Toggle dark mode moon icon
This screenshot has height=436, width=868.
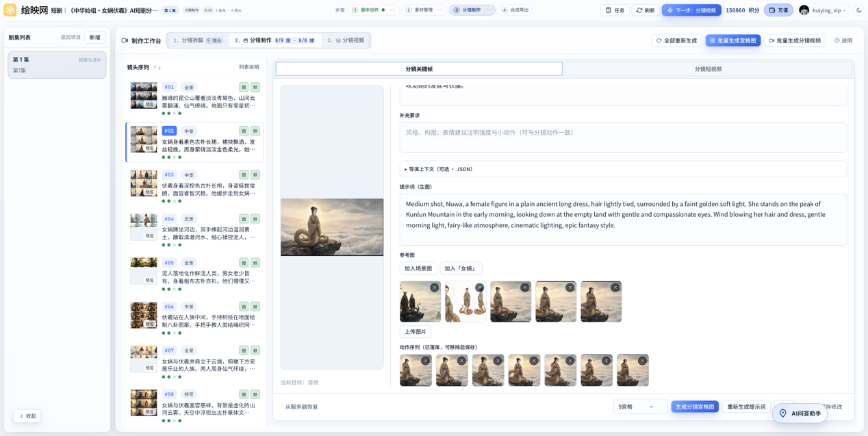[x=858, y=10]
